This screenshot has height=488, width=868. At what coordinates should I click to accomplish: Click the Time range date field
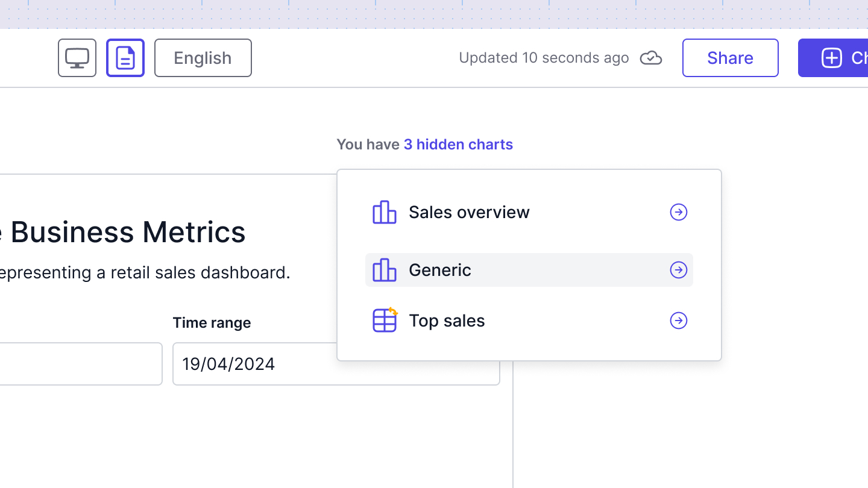pyautogui.click(x=336, y=364)
